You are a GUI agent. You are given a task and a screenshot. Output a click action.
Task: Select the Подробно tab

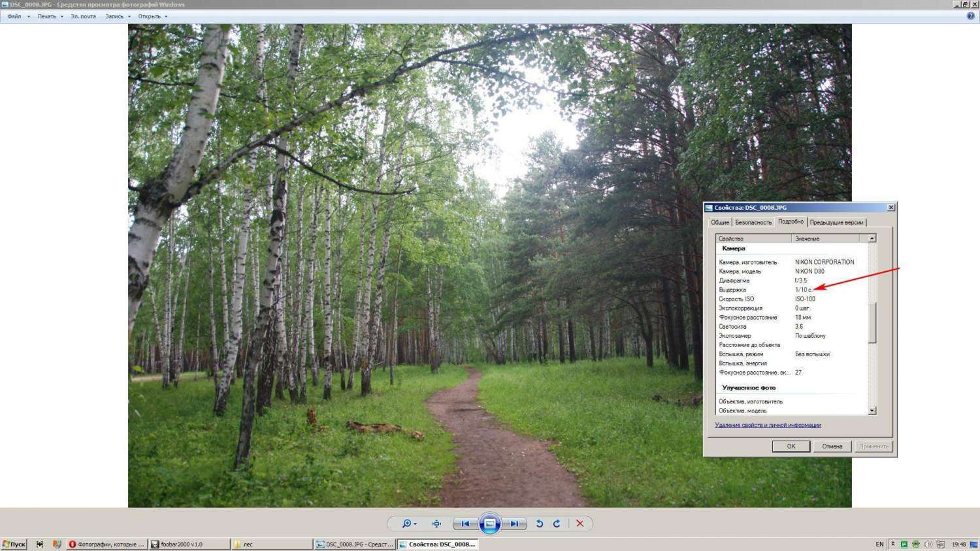point(791,222)
